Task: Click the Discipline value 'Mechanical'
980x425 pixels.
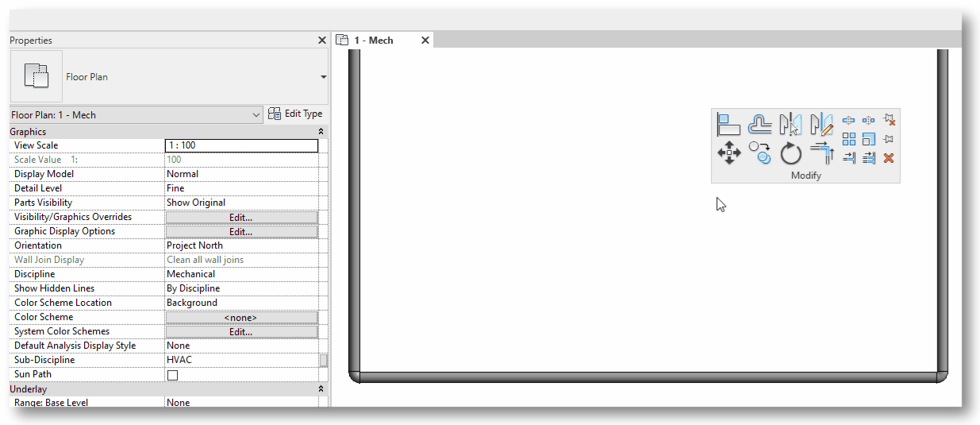Action: point(190,274)
